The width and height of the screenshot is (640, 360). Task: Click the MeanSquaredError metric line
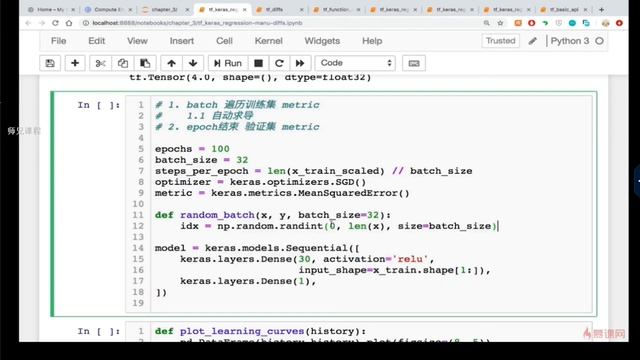pyautogui.click(x=282, y=193)
